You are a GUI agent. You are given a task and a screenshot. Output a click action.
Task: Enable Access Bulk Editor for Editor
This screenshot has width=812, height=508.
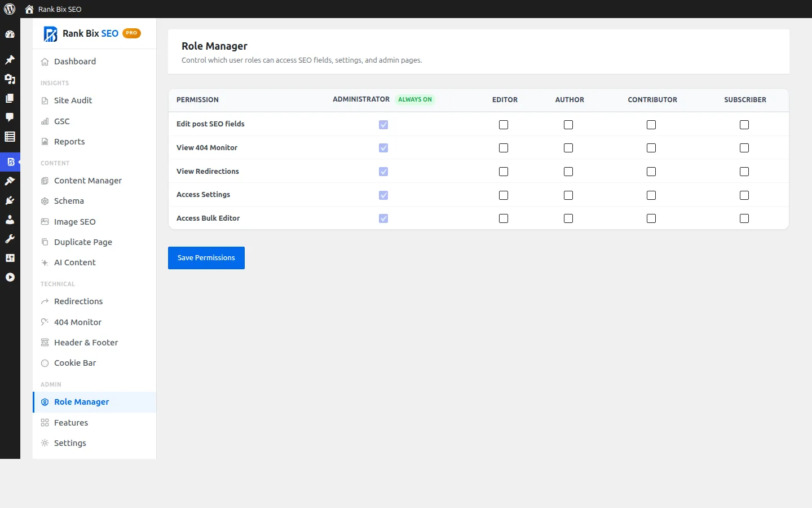[504, 218]
